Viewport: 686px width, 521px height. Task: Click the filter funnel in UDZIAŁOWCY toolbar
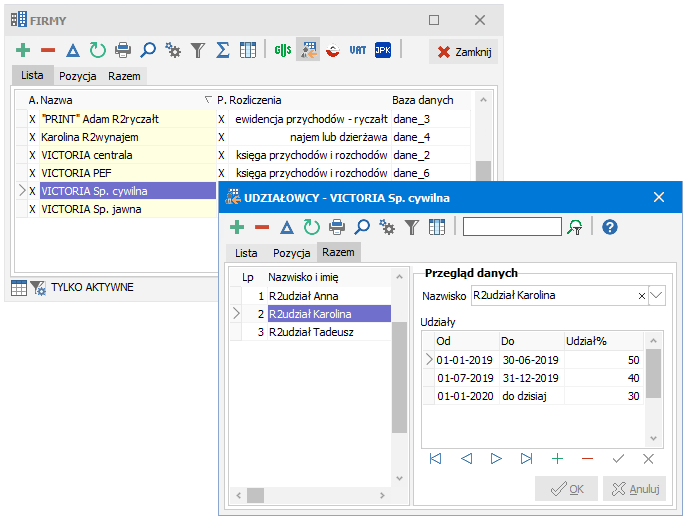(x=412, y=227)
